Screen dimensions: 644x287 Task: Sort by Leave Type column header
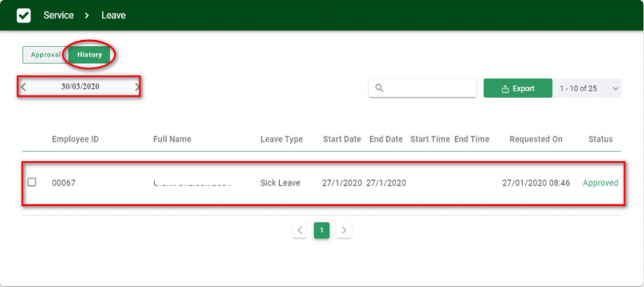tap(281, 139)
